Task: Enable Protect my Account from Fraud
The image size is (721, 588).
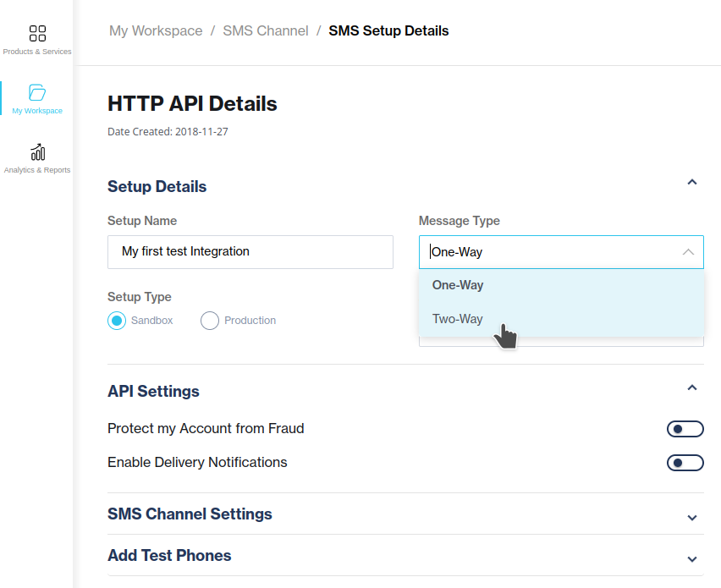Action: [x=685, y=429]
